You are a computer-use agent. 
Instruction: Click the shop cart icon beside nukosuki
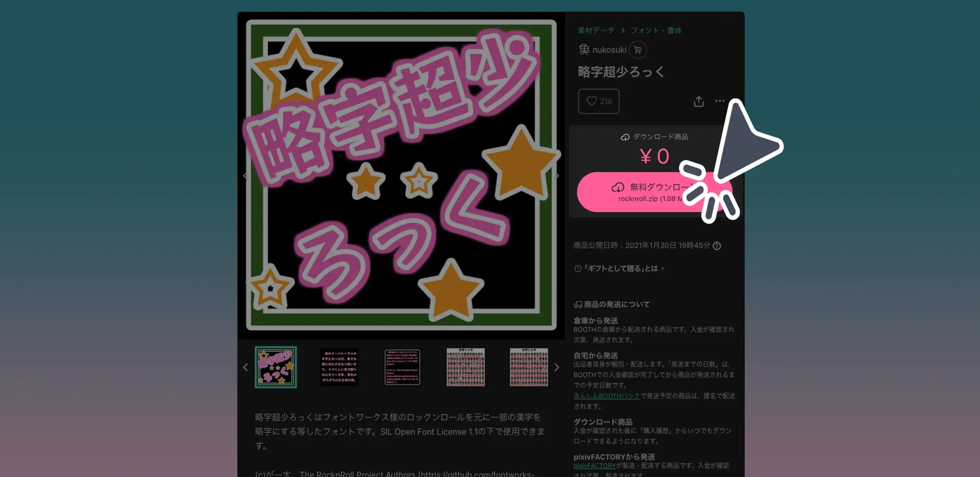638,50
